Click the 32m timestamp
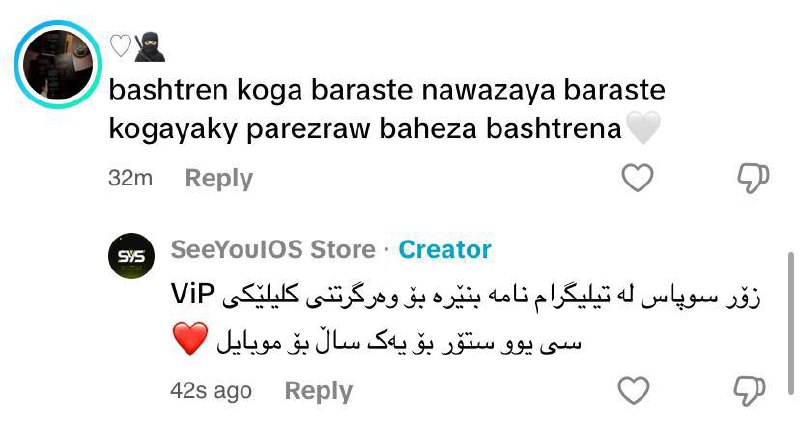Viewport: 800px width, 426px height. pyautogui.click(x=130, y=178)
